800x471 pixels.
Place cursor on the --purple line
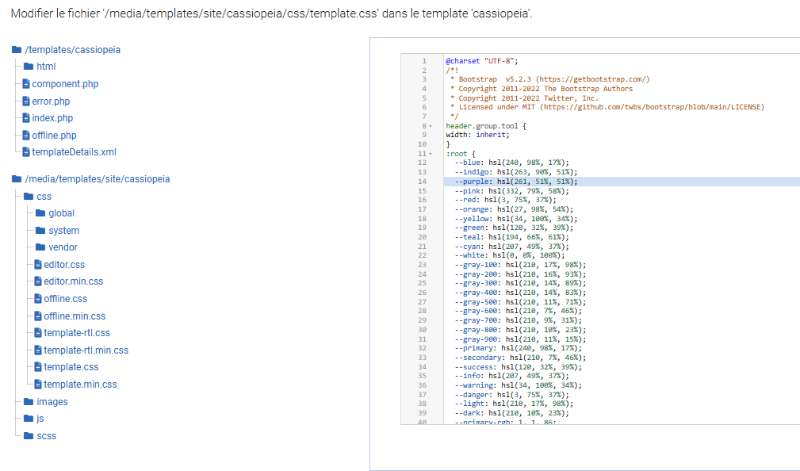tap(516, 182)
